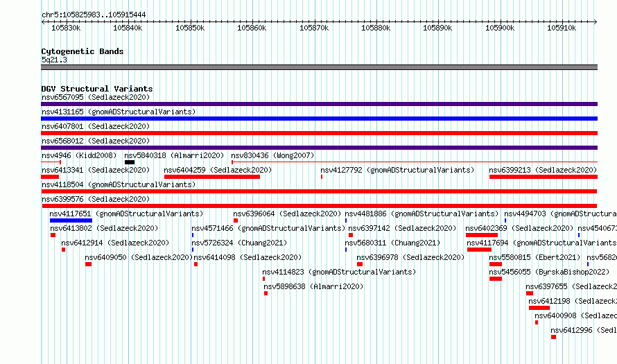Open the nsv4571466 gnomAD variant label
617x364 pixels.
click(x=268, y=228)
